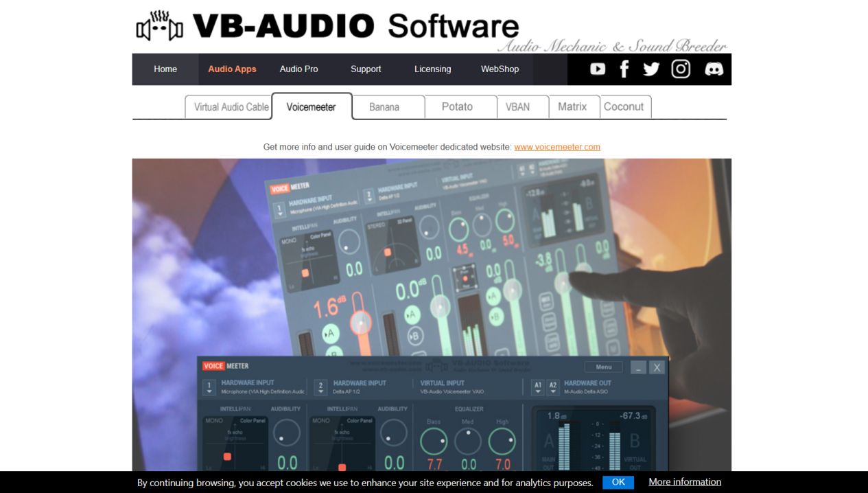Click the A main out level meter
The width and height of the screenshot is (868, 493).
point(565,447)
